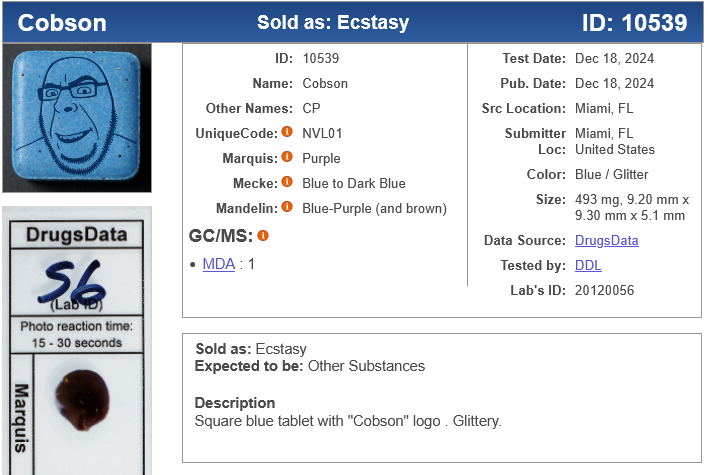Click the info icon beside Marquis label

pyautogui.click(x=287, y=157)
